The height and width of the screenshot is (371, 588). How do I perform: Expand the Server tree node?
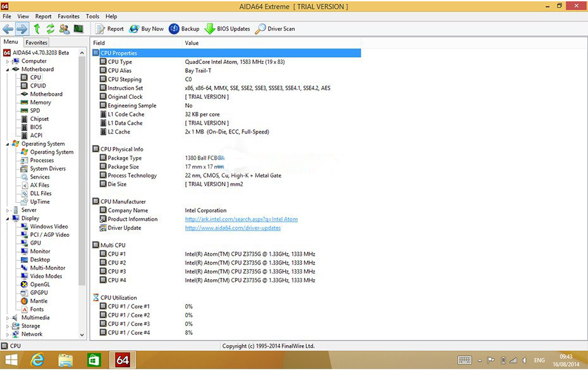click(x=7, y=210)
